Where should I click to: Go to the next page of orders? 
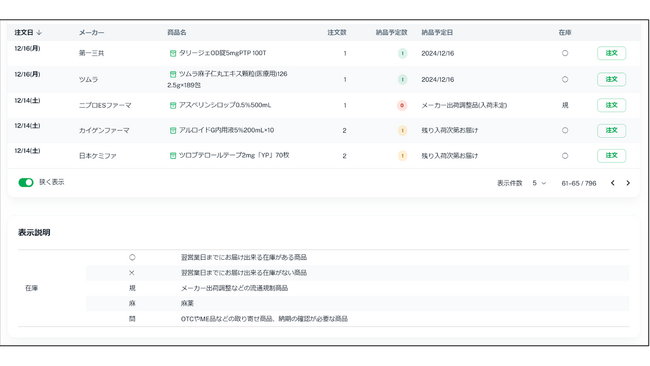[628, 183]
